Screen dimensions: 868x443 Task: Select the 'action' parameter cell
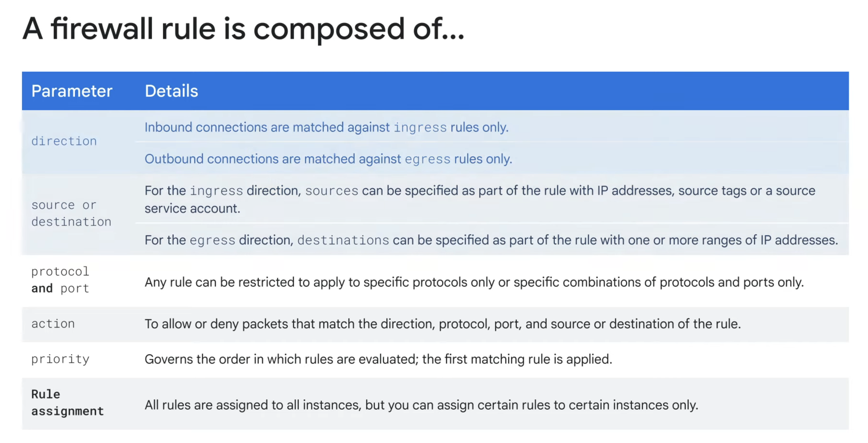pos(53,324)
